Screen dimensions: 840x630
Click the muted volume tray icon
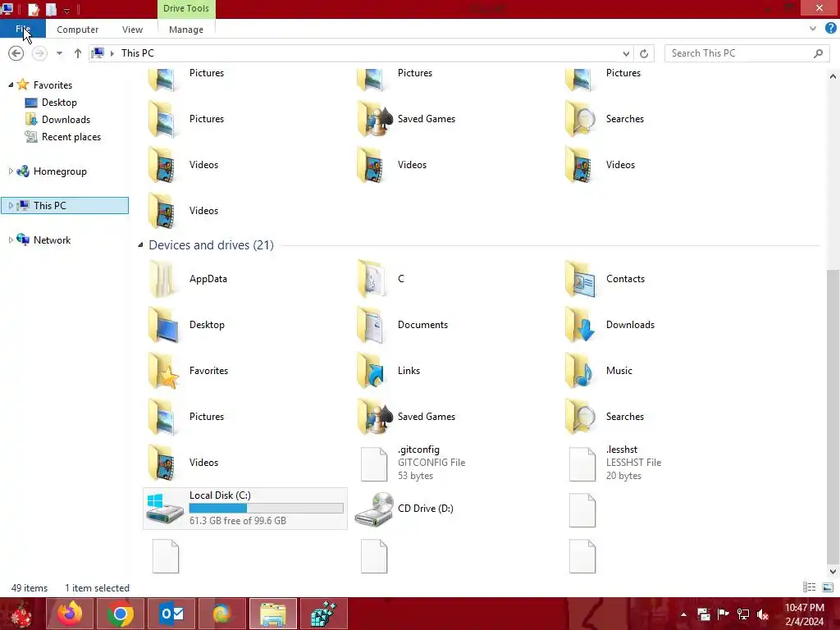click(x=763, y=614)
